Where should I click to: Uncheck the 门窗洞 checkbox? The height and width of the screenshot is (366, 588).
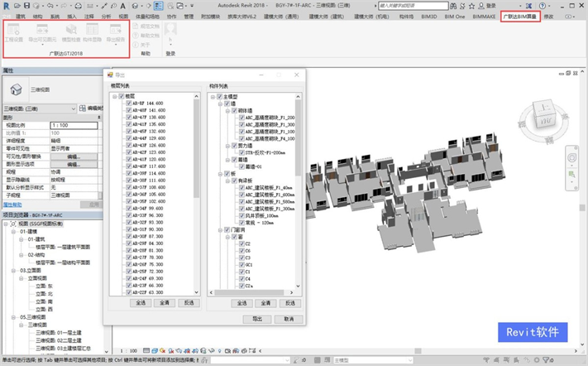click(227, 229)
